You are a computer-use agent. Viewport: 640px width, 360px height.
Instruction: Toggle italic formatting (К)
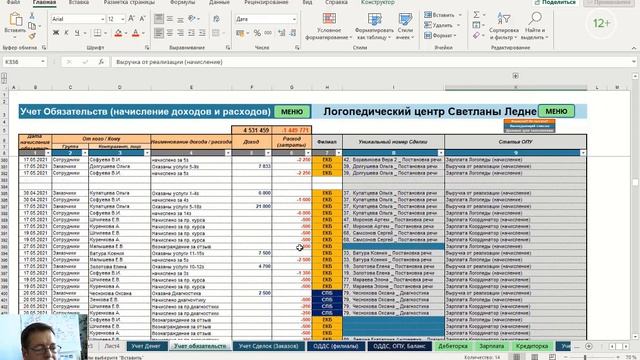point(66,33)
